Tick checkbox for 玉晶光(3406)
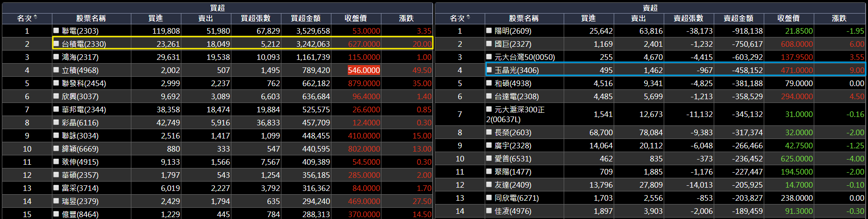This screenshot has height=219, width=868. click(x=489, y=70)
